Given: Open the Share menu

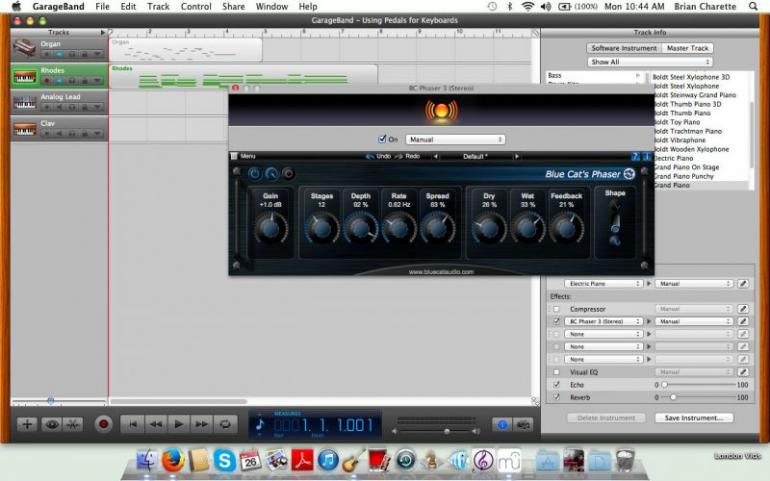Looking at the screenshot, I should 233,6.
